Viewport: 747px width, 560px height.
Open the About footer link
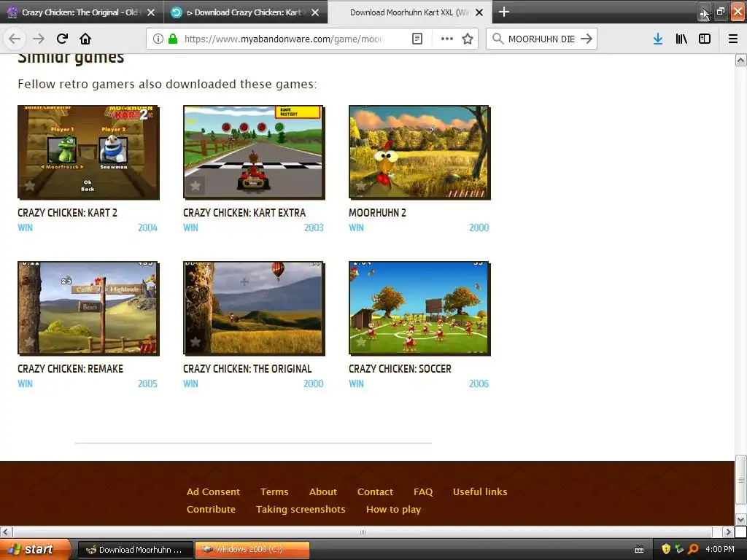[323, 491]
